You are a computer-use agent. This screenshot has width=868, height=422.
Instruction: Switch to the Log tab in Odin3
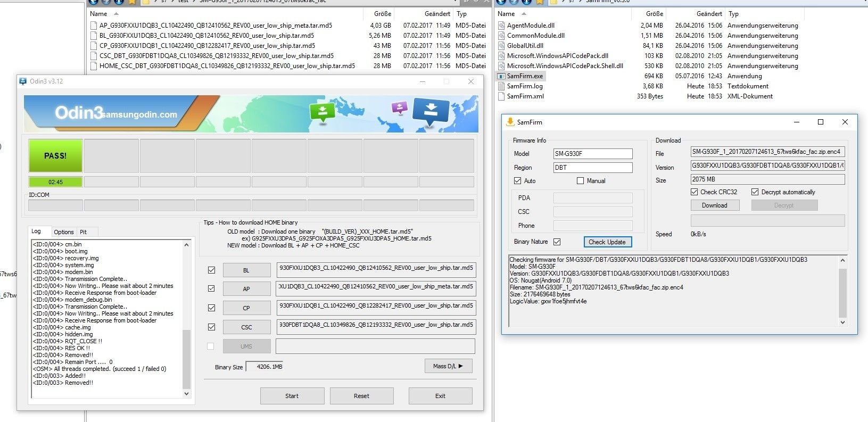[40, 231]
